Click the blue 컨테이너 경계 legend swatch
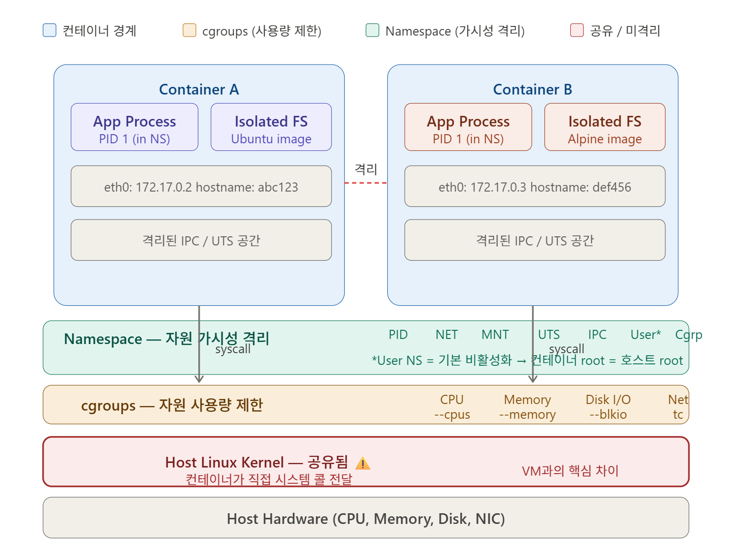 (49, 30)
